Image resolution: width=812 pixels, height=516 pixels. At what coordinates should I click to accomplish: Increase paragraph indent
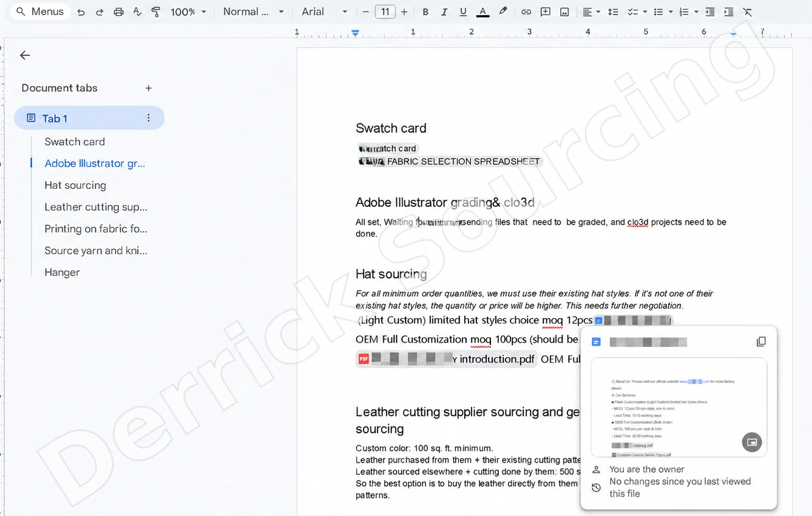point(729,12)
